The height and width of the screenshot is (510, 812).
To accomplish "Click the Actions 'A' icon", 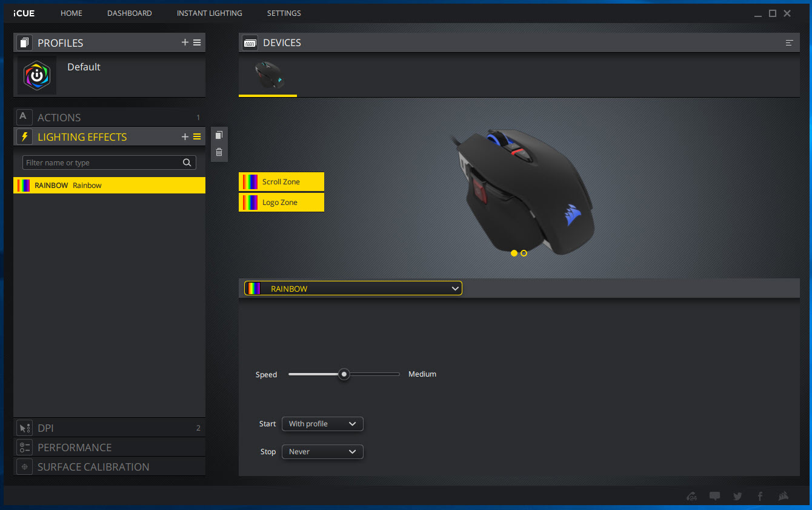I will pyautogui.click(x=24, y=117).
